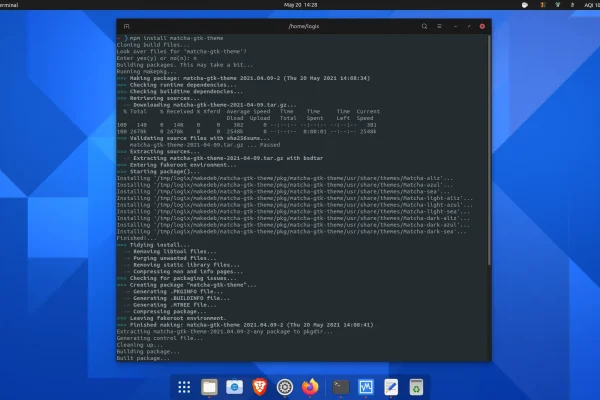Open Settings gear in the dock
This screenshot has width=600, height=400.
tap(285, 387)
